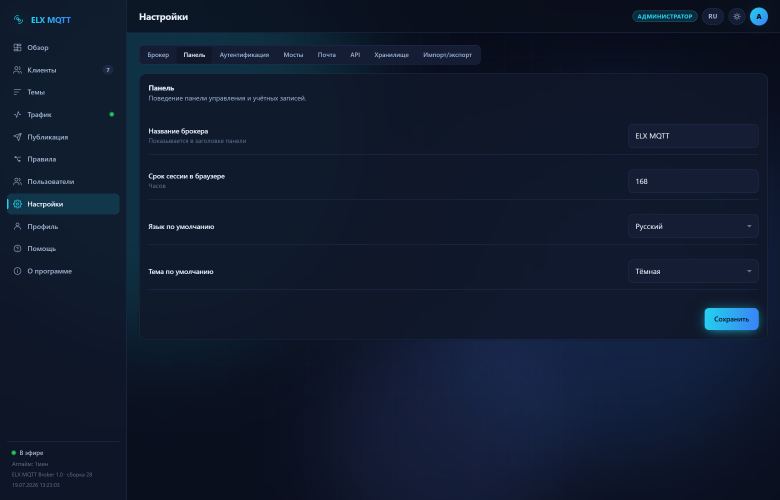
Task: Save settings with the Сохранить button
Action: pyautogui.click(x=731, y=319)
